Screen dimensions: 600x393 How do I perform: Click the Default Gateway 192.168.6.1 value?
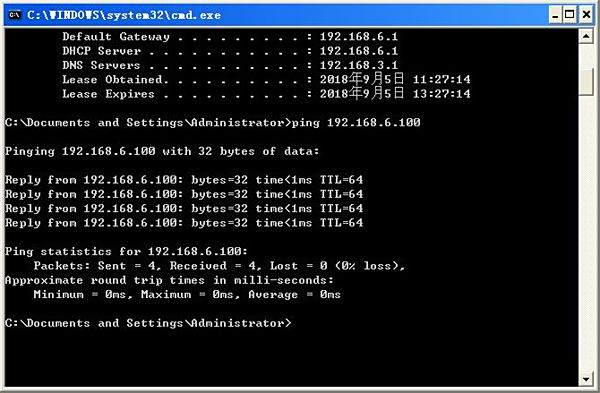(359, 37)
